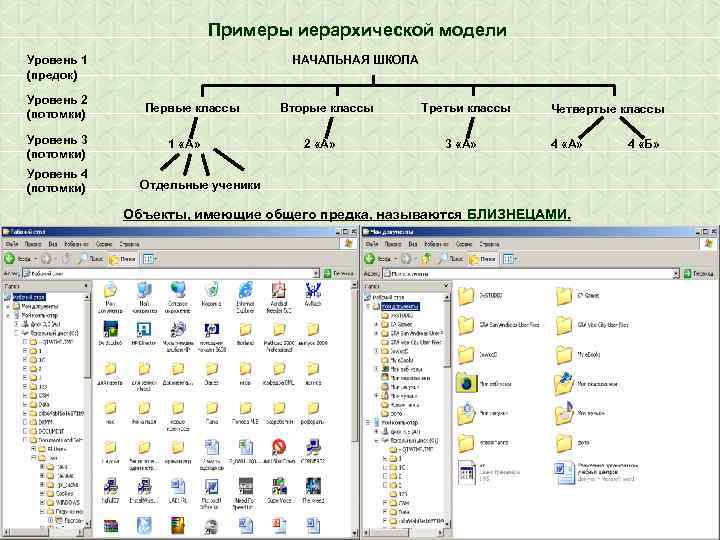The width and height of the screenshot is (720, 540).
Task: Open Back history dropdown arrow in Рабочий стол window
Action: pos(36,259)
